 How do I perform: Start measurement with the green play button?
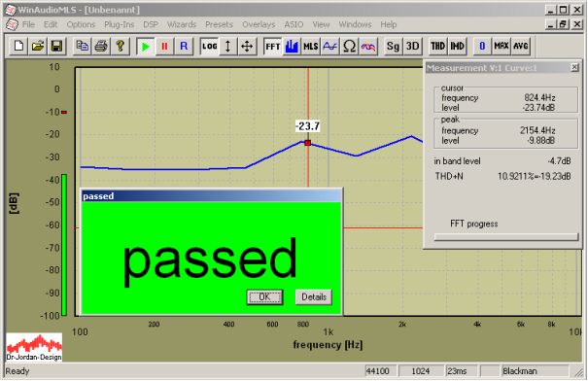pos(146,46)
